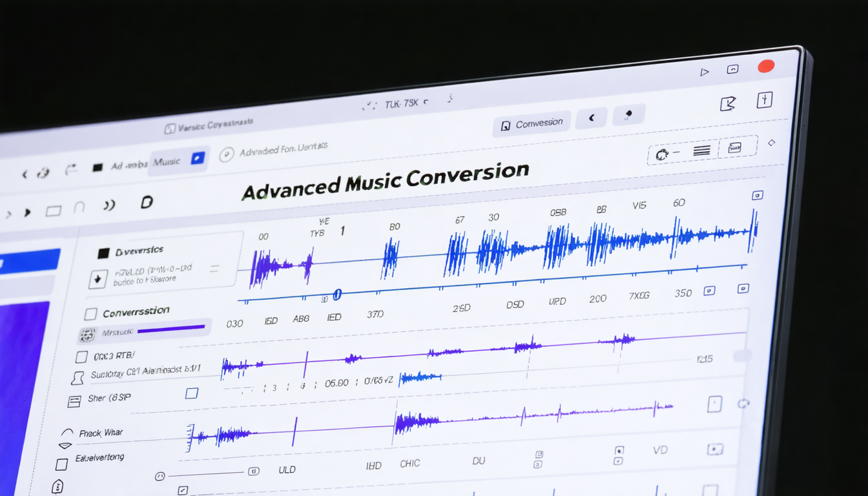Image resolution: width=868 pixels, height=496 pixels.
Task: Toggle the checkbox beside Eaulelvertong
Action: pyautogui.click(x=61, y=464)
